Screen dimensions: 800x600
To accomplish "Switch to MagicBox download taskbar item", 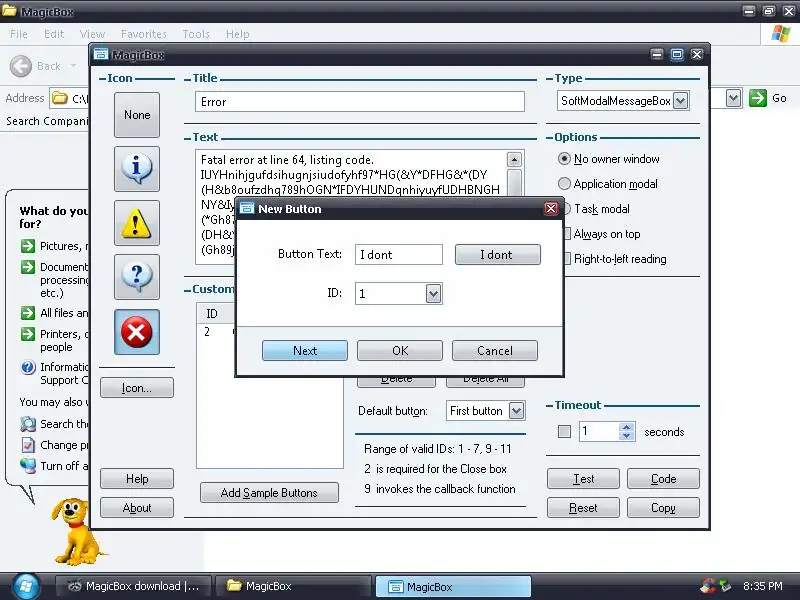I will (134, 586).
